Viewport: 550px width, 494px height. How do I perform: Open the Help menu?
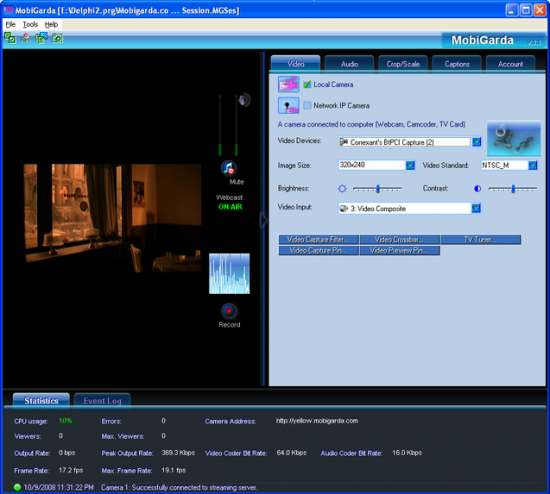coord(51,25)
